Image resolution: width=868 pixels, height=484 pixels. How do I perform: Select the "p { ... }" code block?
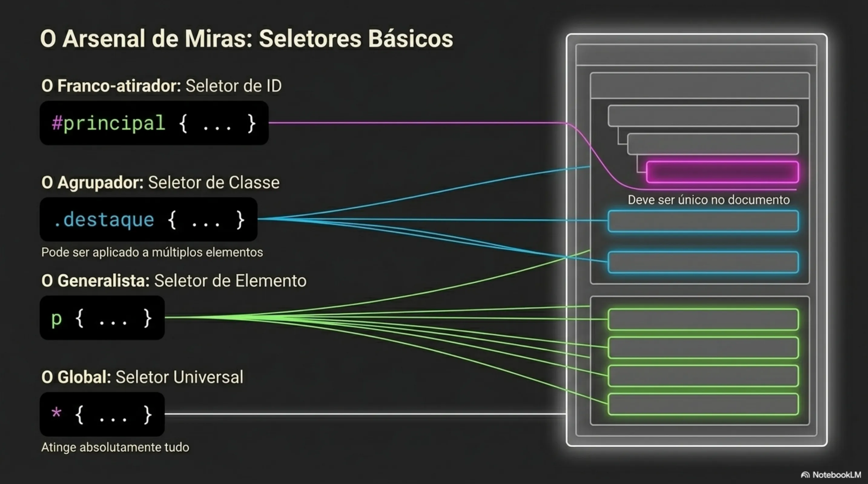[102, 318]
